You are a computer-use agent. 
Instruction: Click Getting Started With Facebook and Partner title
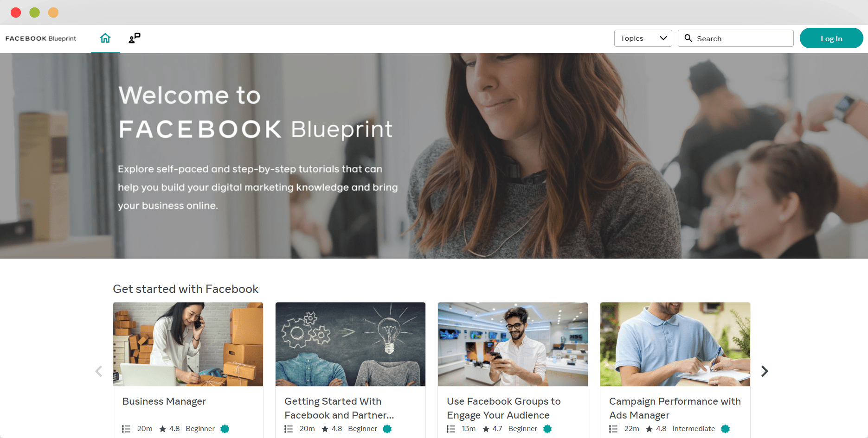pos(339,408)
